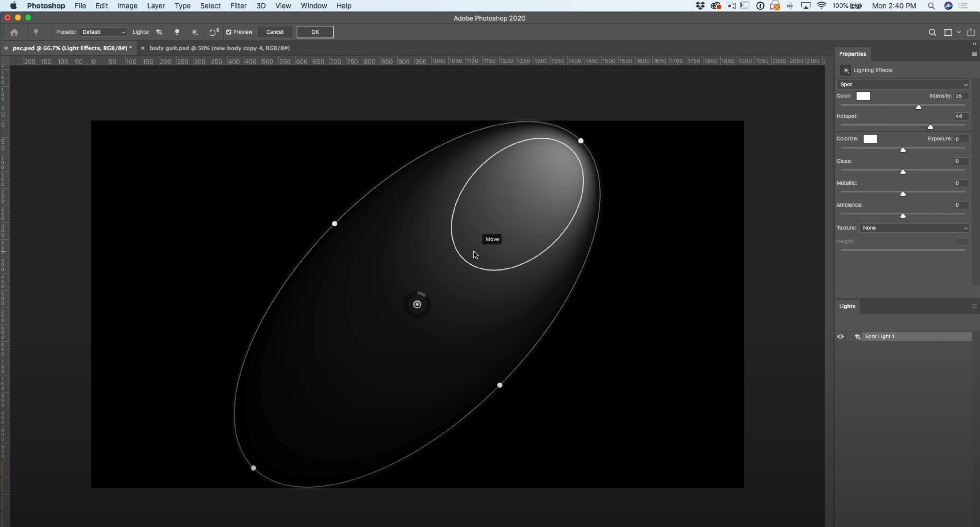Click the Cancel button
Viewport: 980px width, 527px height.
pos(275,32)
